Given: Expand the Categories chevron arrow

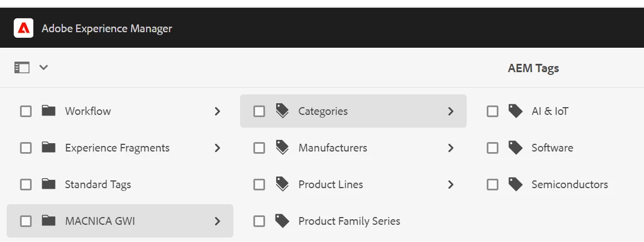Looking at the screenshot, I should [x=451, y=111].
